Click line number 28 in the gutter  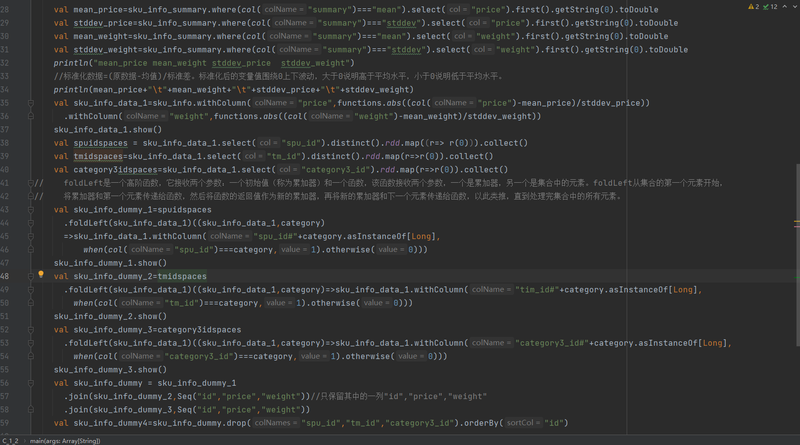coord(5,10)
